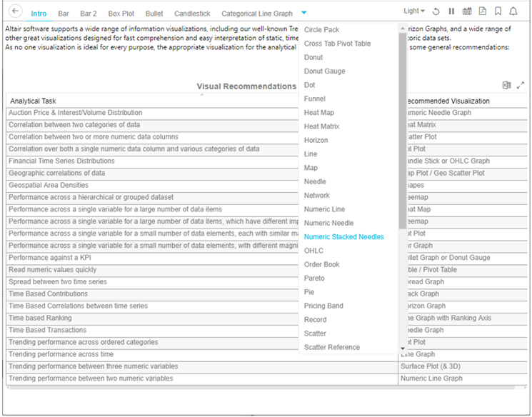Click the Categorical Line Graph tab
532x417 pixels.
tap(256, 14)
